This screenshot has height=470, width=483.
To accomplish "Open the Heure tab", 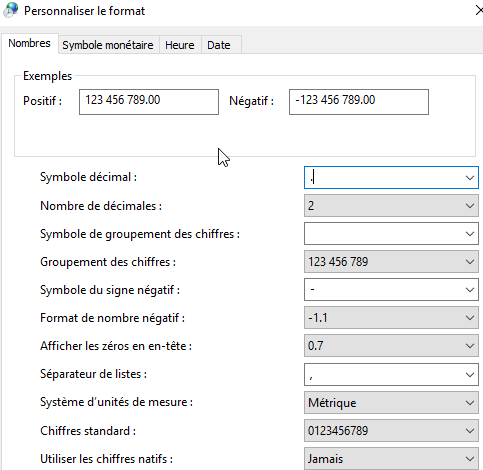I will [180, 45].
